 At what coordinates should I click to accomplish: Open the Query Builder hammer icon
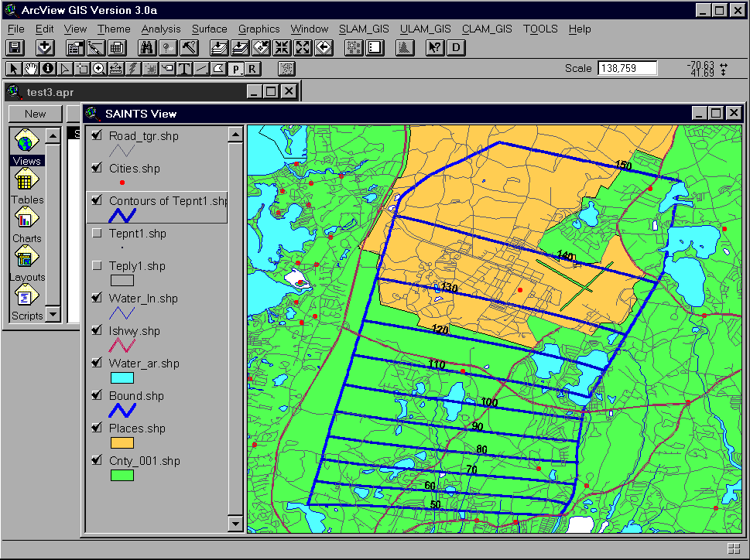click(189, 48)
